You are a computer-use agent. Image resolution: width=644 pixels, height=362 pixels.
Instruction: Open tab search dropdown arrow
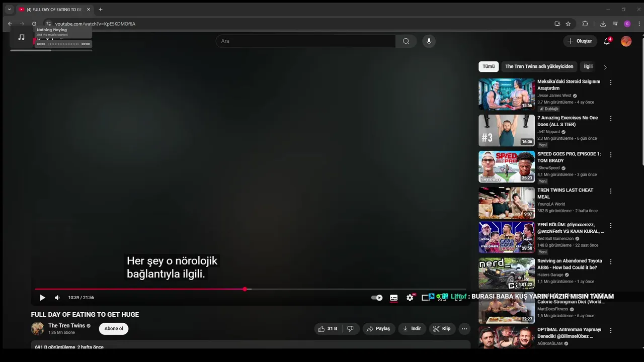(9, 10)
